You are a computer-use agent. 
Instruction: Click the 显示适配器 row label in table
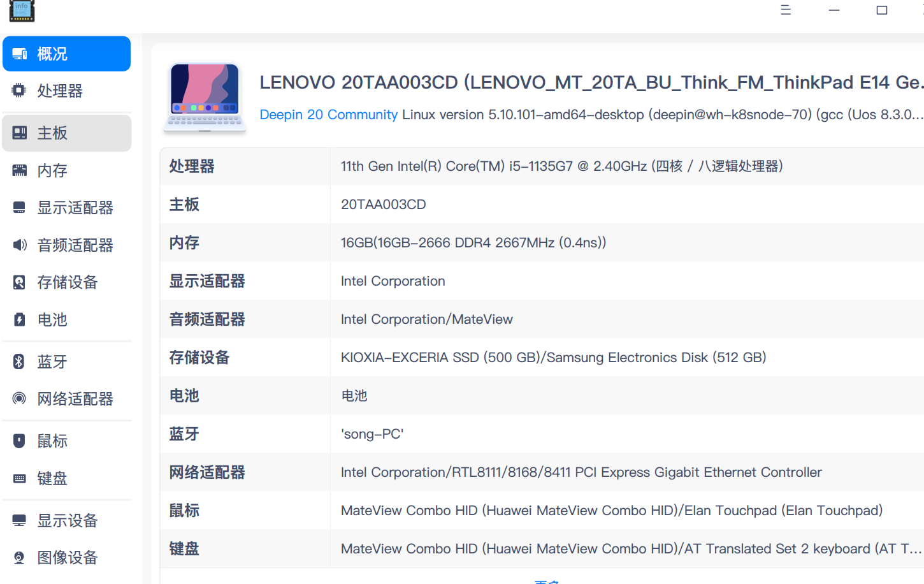click(207, 281)
